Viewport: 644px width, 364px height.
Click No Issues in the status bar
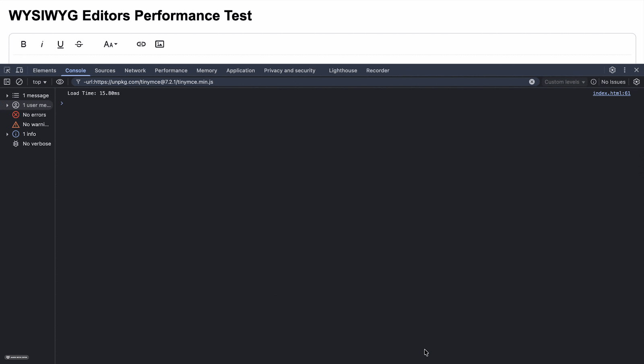coord(613,82)
